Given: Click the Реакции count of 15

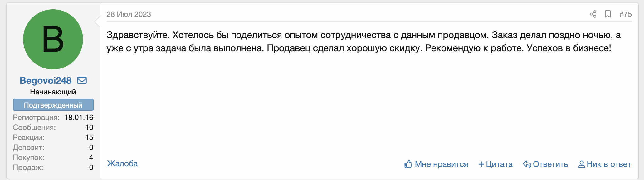Looking at the screenshot, I should pyautogui.click(x=89, y=137).
